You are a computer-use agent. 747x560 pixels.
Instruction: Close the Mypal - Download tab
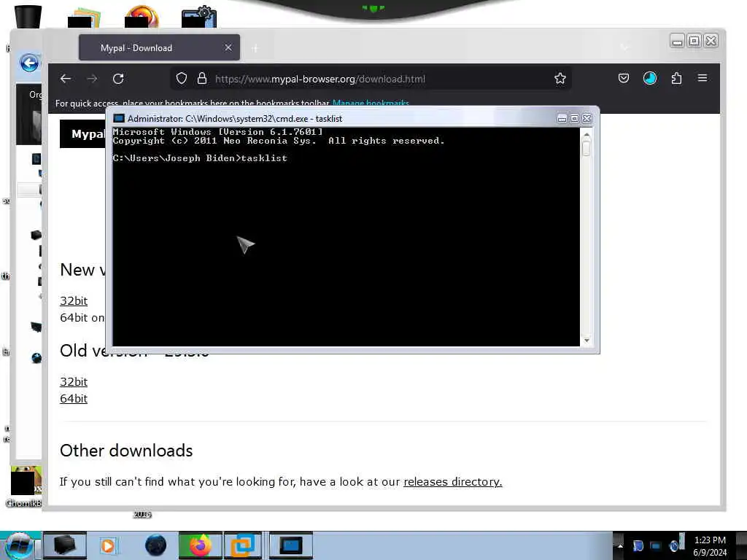228,47
